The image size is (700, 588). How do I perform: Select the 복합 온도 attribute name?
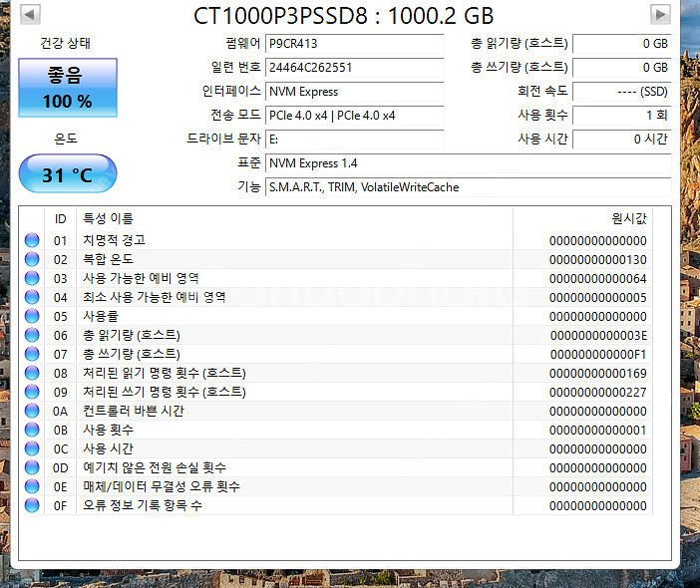(x=108, y=259)
